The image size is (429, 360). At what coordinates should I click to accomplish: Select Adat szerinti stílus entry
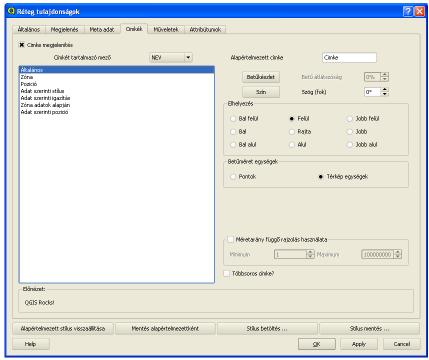click(117, 91)
